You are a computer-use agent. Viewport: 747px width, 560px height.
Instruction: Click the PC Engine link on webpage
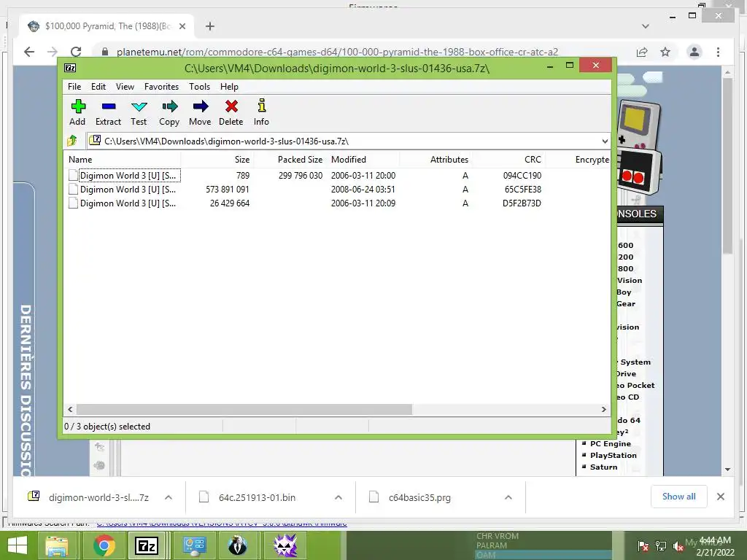611,443
